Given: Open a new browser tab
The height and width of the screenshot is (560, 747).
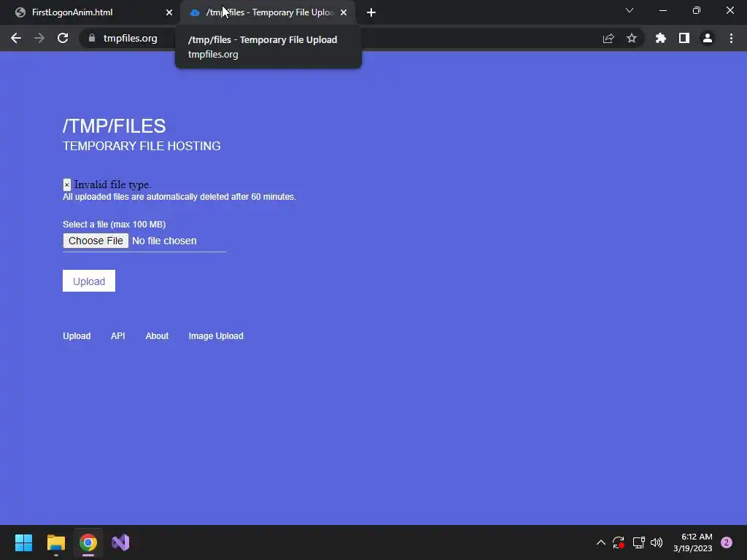Looking at the screenshot, I should [371, 12].
